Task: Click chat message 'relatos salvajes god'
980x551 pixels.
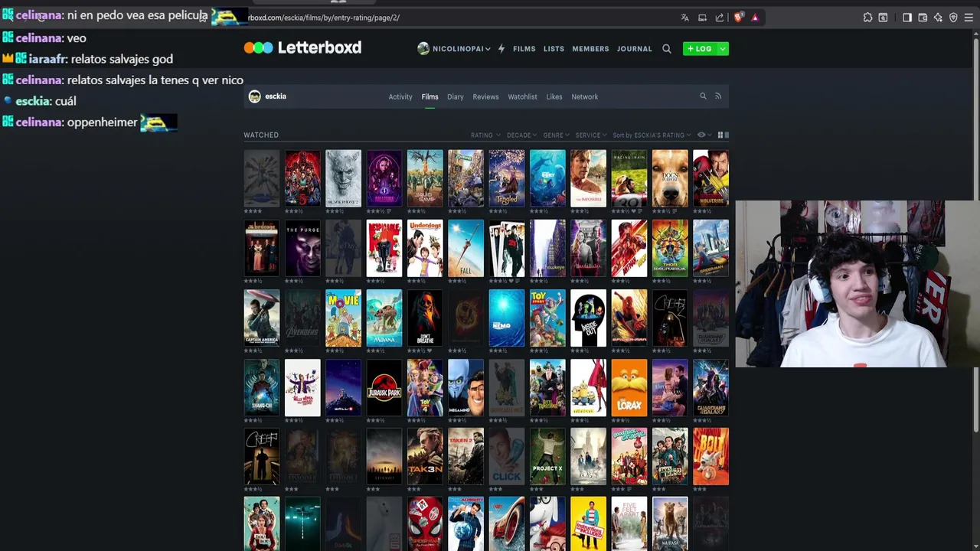Action: point(122,59)
